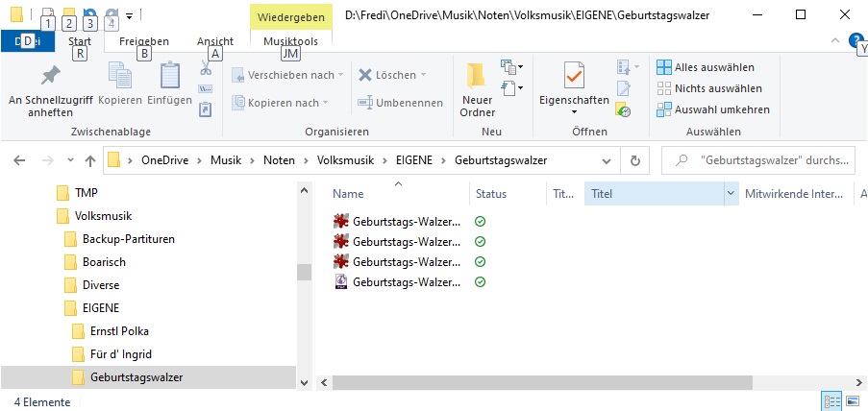Jump to Musik in the address bar
The height and width of the screenshot is (411, 868).
(226, 160)
